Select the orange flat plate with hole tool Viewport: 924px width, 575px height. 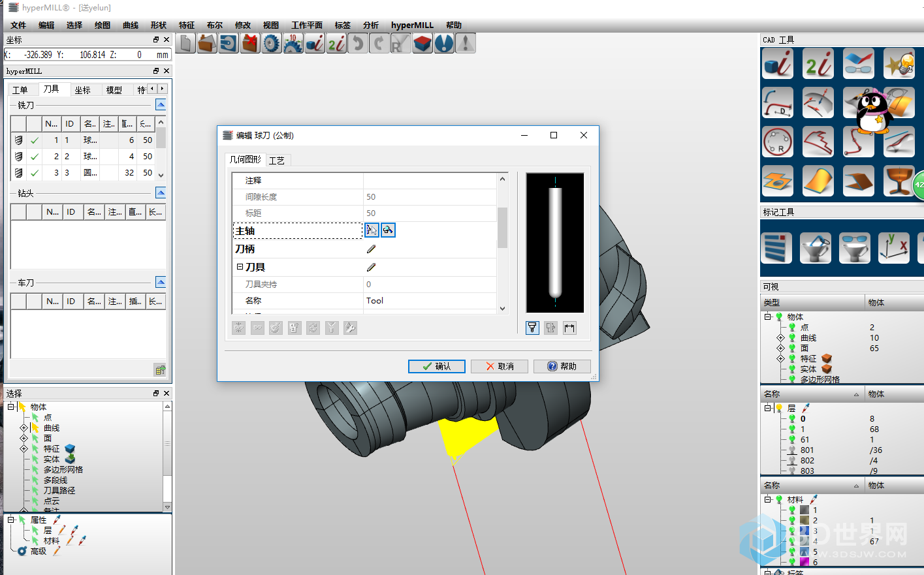tap(778, 181)
